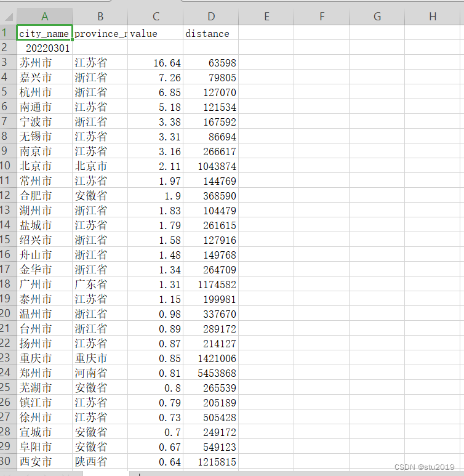
Task: Select cell 苏州市
Action: click(44, 63)
